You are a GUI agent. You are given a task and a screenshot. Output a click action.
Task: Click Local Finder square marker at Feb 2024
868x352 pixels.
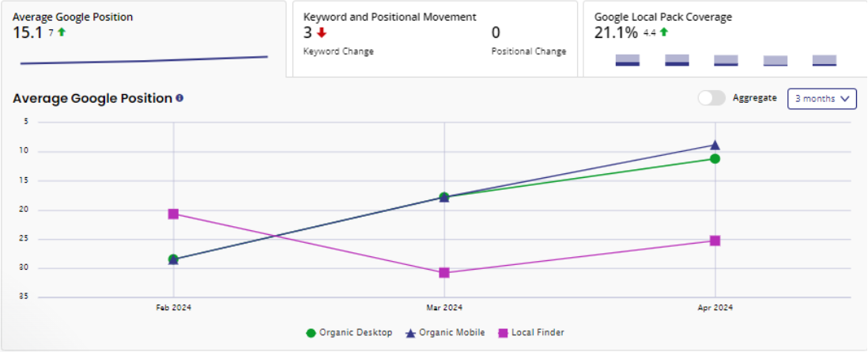(173, 214)
